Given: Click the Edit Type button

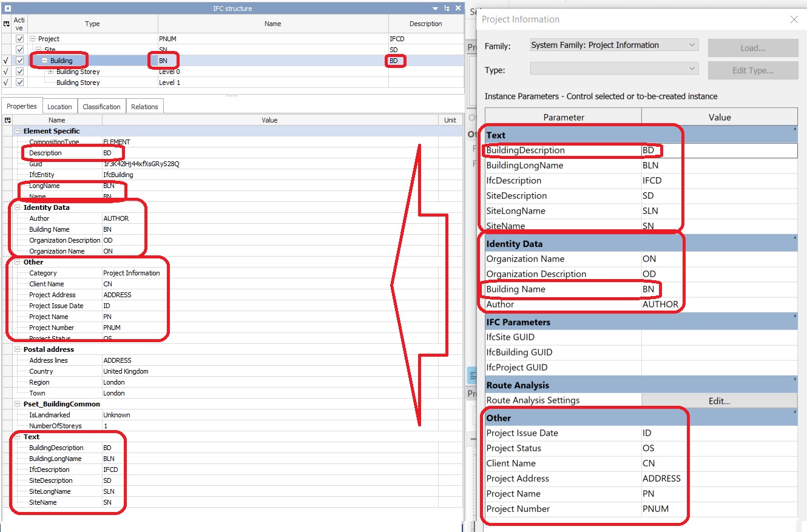Looking at the screenshot, I should [x=753, y=70].
